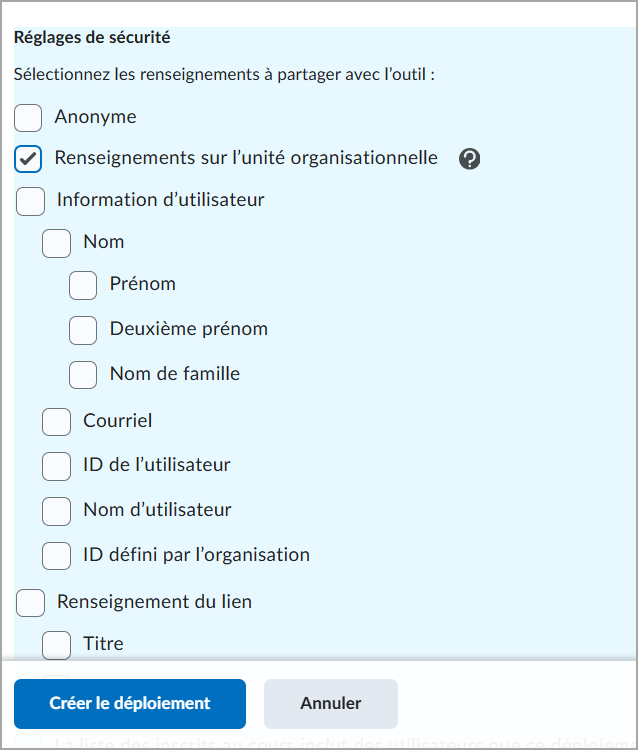Check Renseignement du lien box
The image size is (638, 750).
tap(31, 603)
